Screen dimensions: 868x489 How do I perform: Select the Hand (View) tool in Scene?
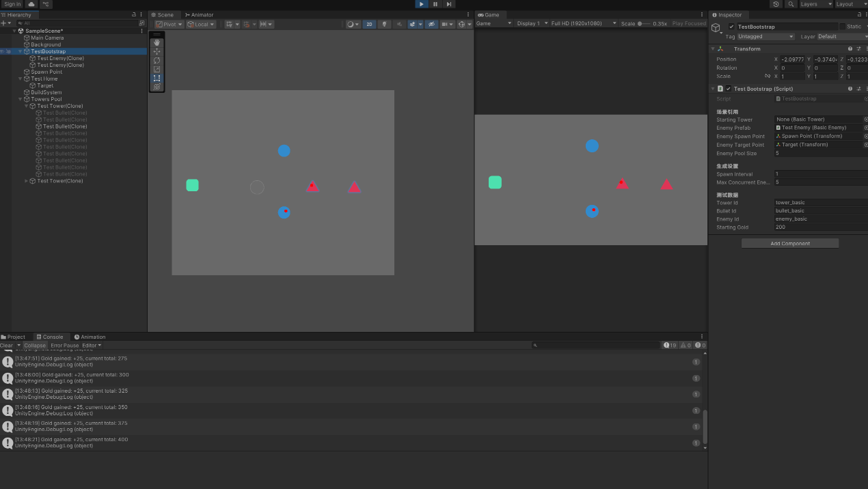(x=157, y=42)
